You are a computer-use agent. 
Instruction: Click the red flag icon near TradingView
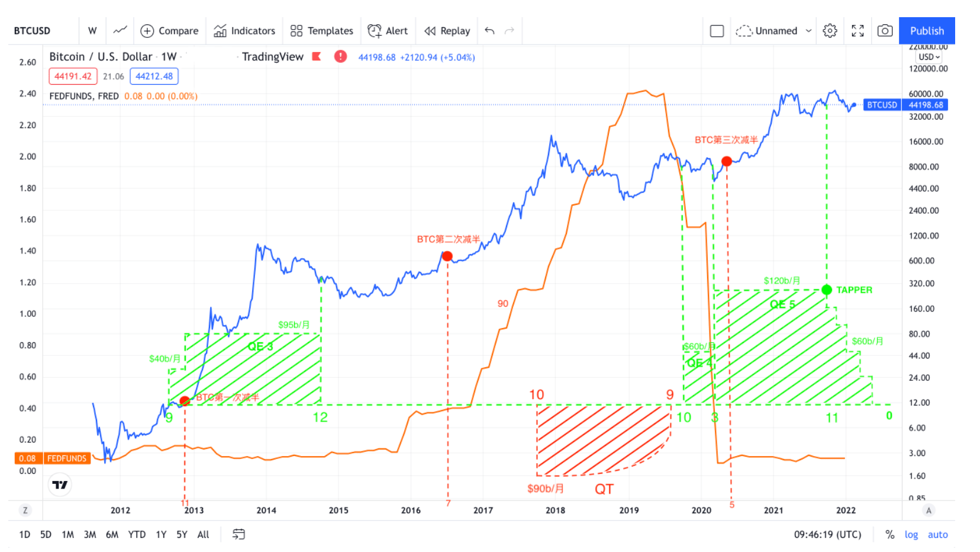click(x=317, y=57)
